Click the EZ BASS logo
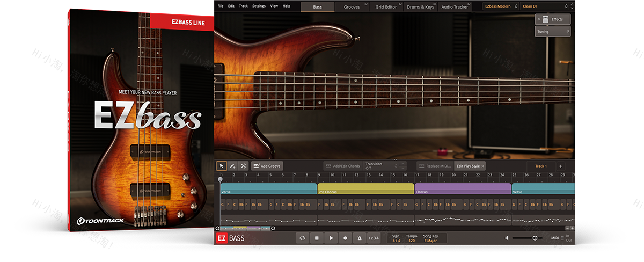Image resolution: width=644 pixels, height=262 pixels. click(230, 238)
